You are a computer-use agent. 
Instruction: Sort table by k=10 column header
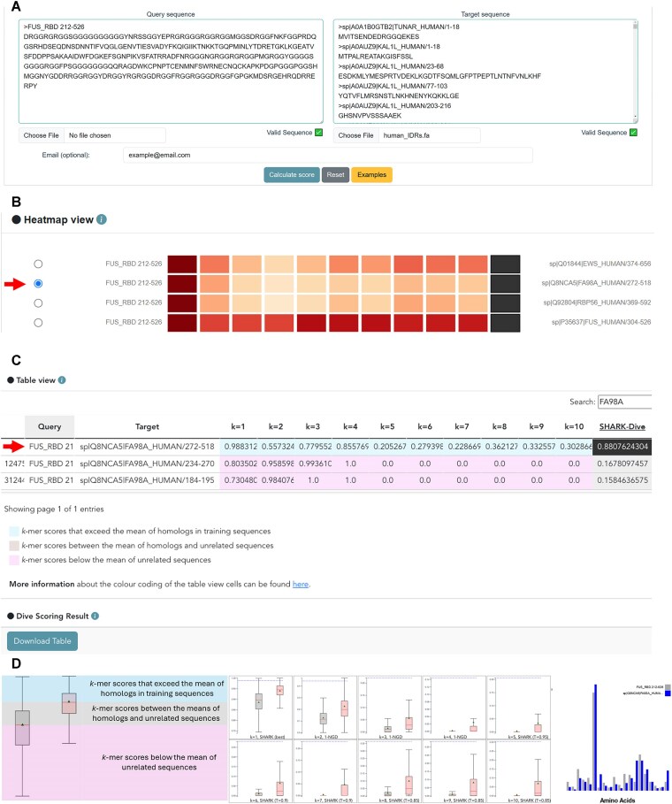[x=574, y=426]
